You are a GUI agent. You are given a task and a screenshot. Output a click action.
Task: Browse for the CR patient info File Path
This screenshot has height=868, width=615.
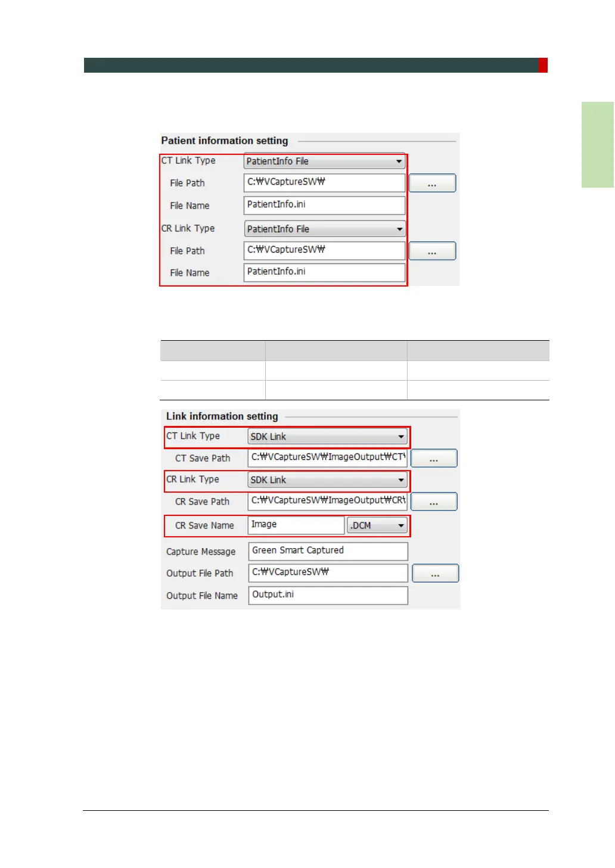tap(433, 251)
